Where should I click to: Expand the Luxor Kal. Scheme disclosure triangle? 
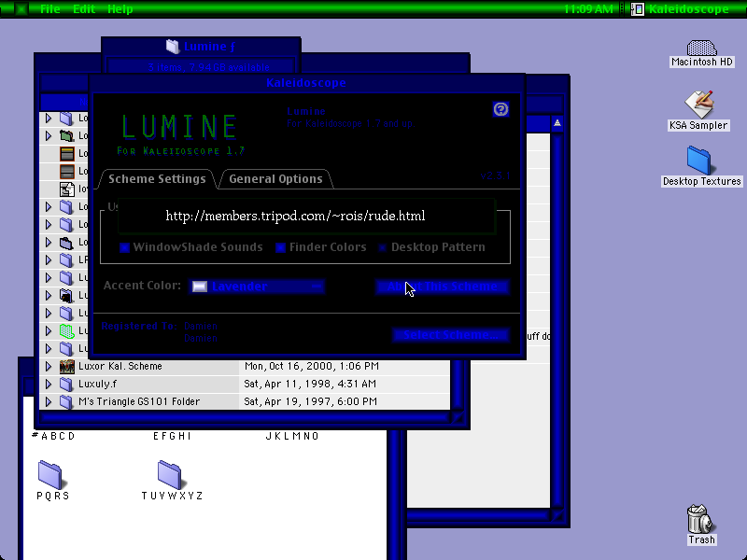coord(49,366)
